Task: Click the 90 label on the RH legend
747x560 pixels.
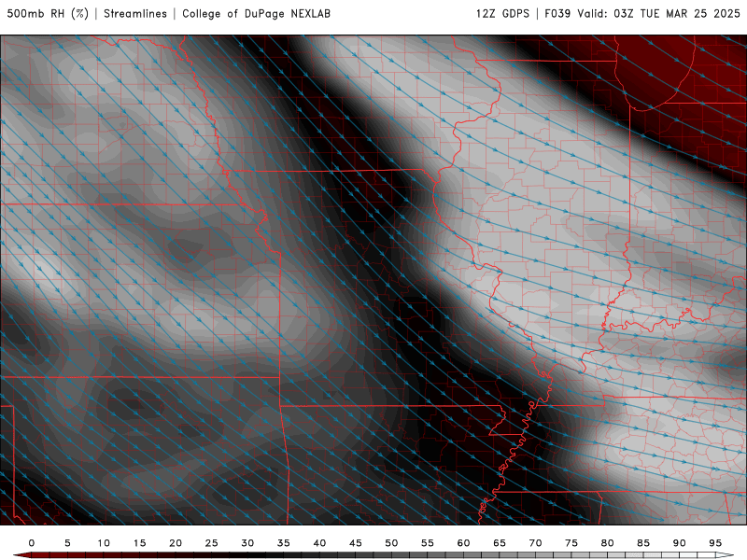Action: [x=680, y=543]
